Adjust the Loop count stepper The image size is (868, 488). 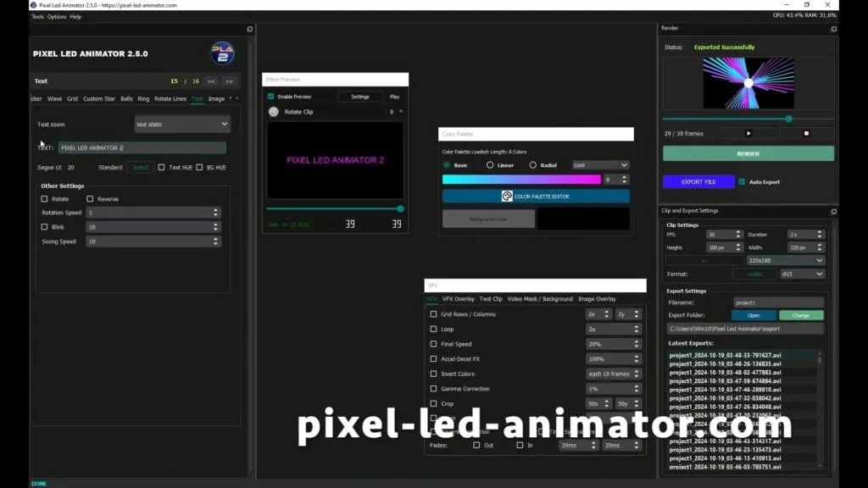(x=636, y=330)
